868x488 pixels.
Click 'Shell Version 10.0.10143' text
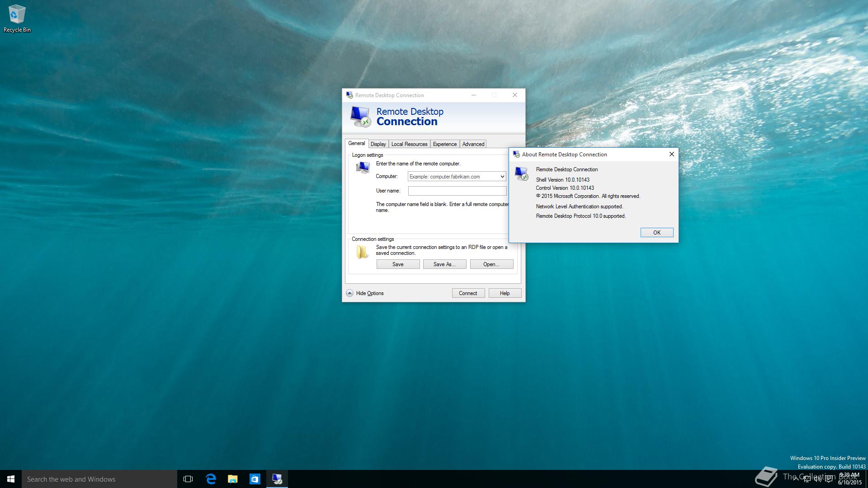click(x=562, y=180)
